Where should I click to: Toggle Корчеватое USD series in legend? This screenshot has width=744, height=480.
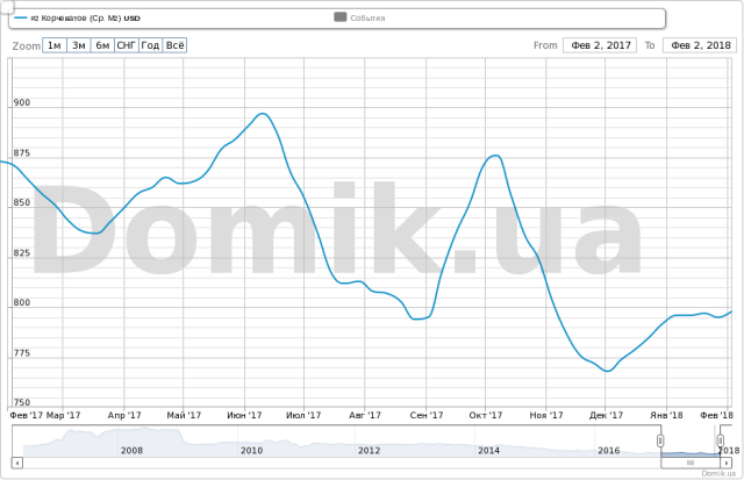tap(77, 18)
